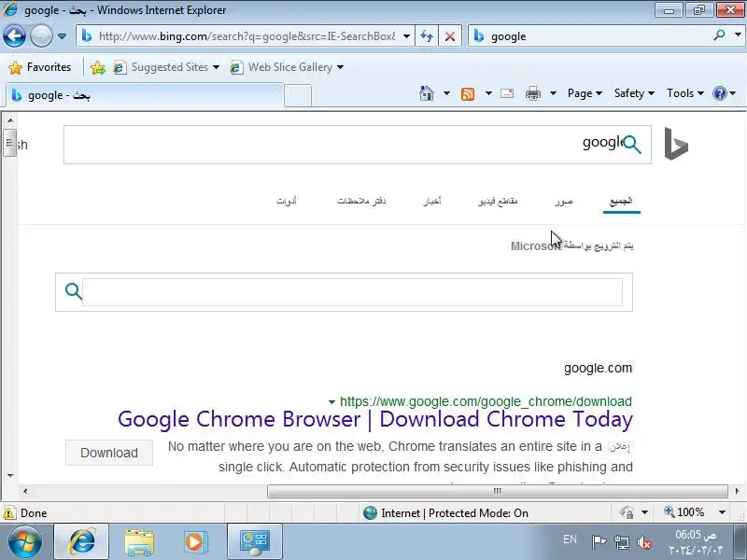Open Web Slice Gallery link
Image resolution: width=747 pixels, height=560 pixels.
(286, 67)
